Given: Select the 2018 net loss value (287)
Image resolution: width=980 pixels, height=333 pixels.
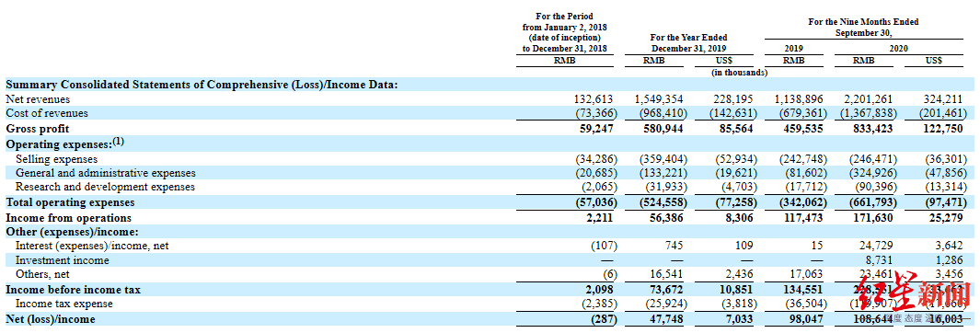Looking at the screenshot, I should (603, 319).
